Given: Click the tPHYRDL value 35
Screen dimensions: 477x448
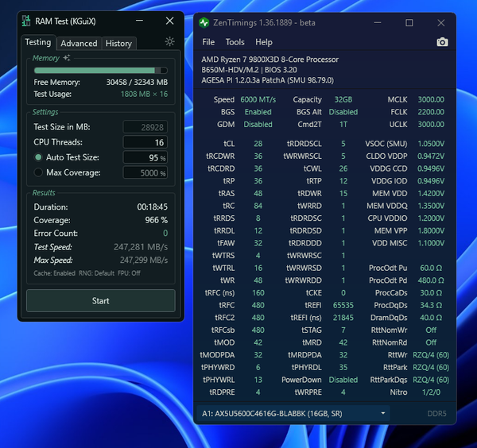Looking at the screenshot, I should [343, 368].
